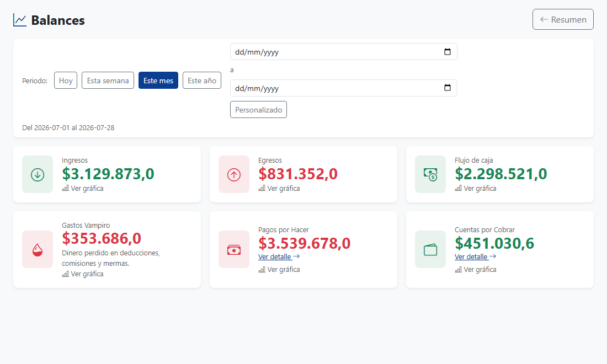Click the Ingresos down-arrow icon
The image size is (607, 364).
[38, 174]
